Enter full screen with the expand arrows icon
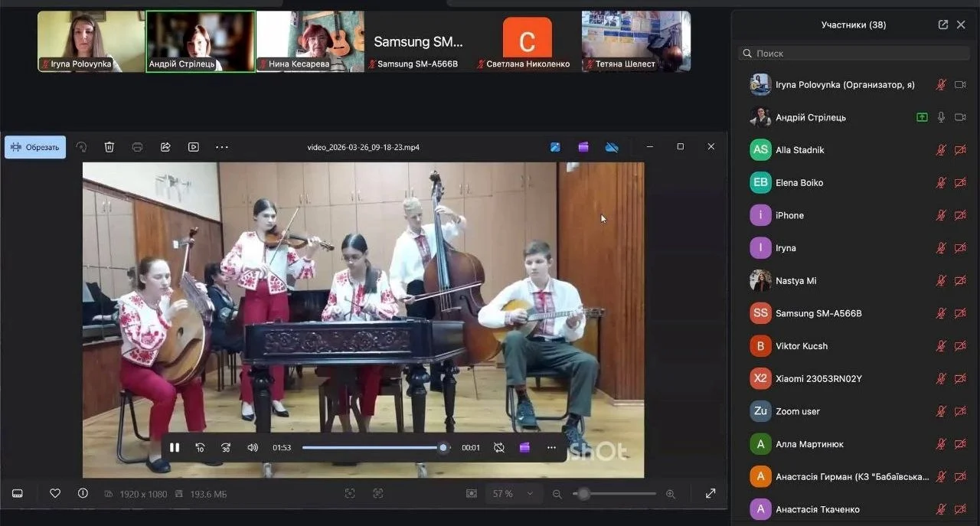Viewport: 980px width, 526px height. click(x=710, y=494)
